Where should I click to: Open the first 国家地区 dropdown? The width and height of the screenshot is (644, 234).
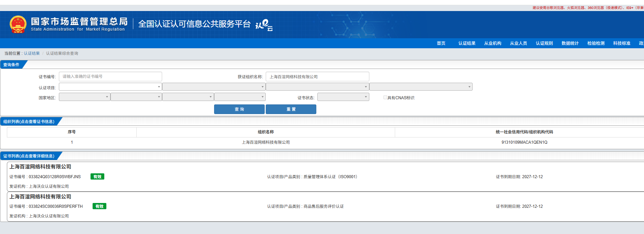tap(84, 97)
